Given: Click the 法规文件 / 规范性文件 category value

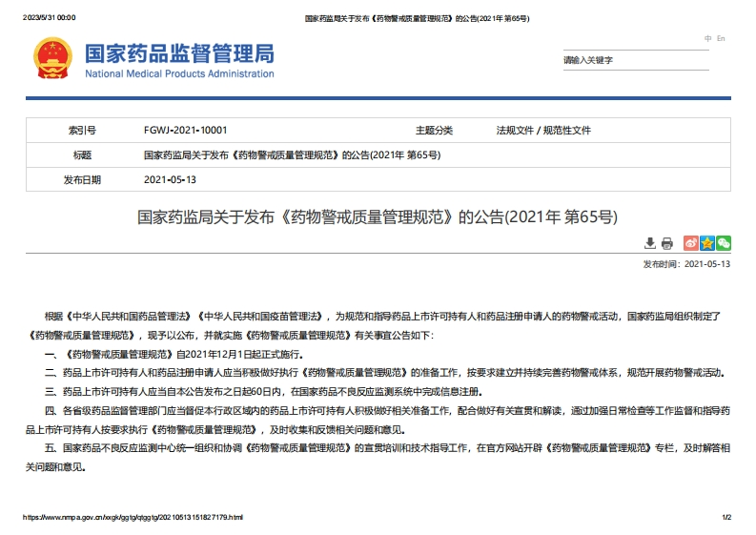Looking at the screenshot, I should click(543, 130).
